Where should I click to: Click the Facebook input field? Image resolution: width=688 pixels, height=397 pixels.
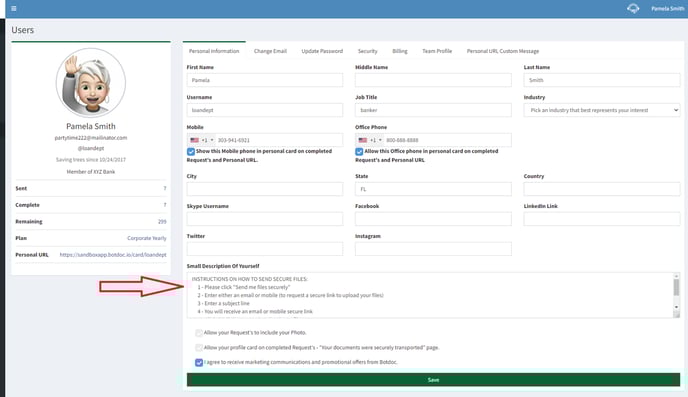click(x=433, y=219)
